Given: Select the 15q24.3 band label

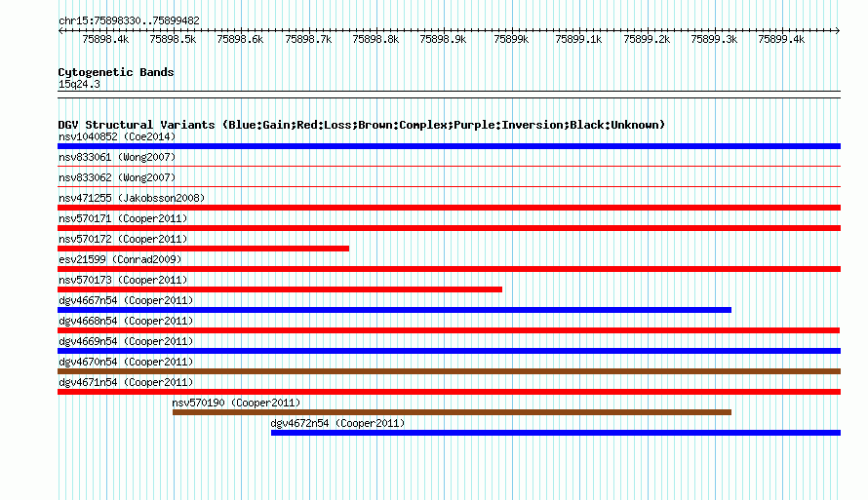Looking at the screenshot, I should point(79,84).
